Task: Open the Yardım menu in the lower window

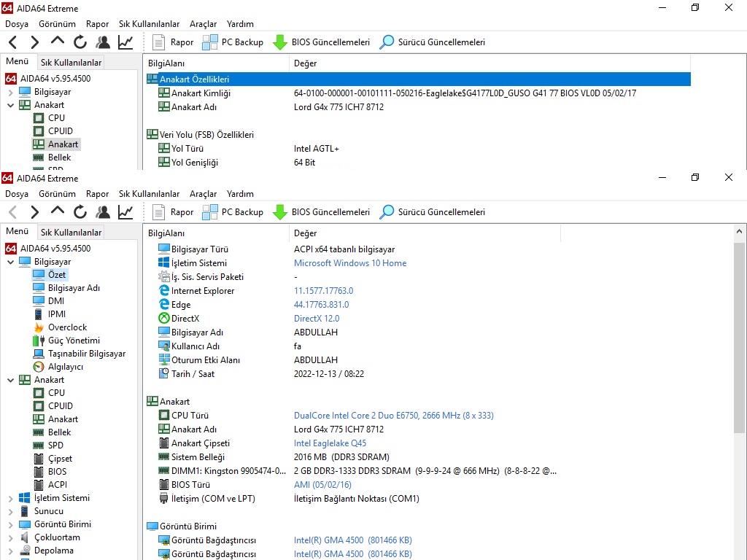Action: pos(240,194)
